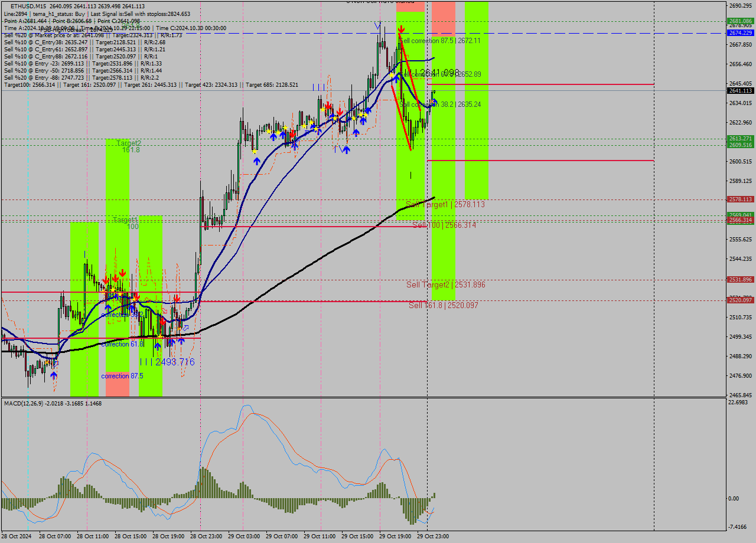The width and height of the screenshot is (756, 543).
Task: Click the 28 Oct 11:00 time axis label
Action: point(93,537)
